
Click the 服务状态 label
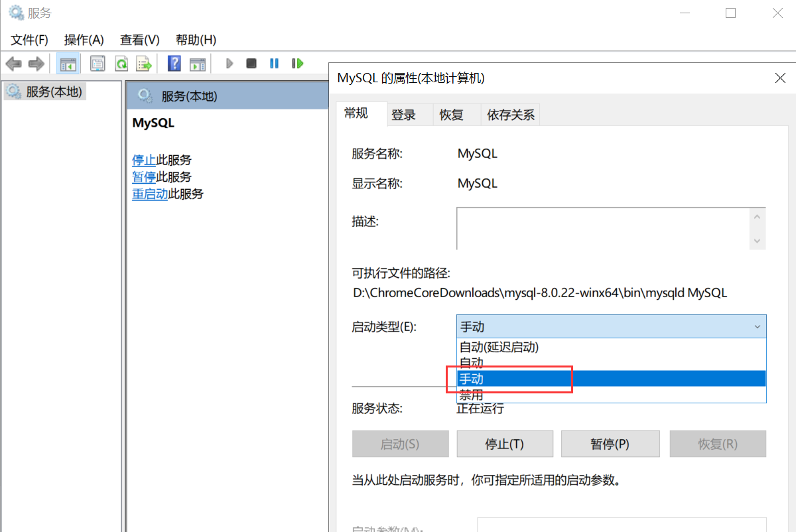click(x=377, y=409)
